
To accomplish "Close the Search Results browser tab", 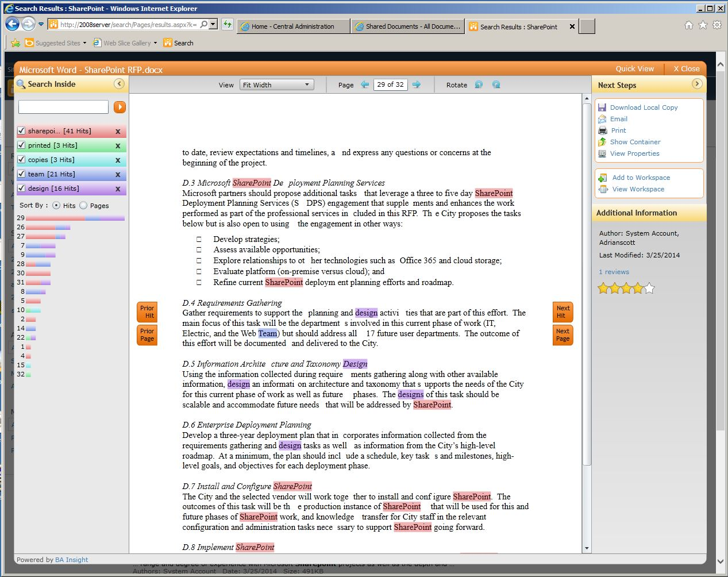I will click(572, 26).
